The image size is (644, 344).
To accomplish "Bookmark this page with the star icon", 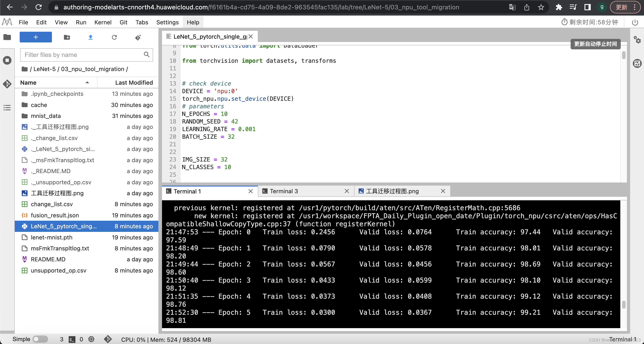I will [x=541, y=7].
